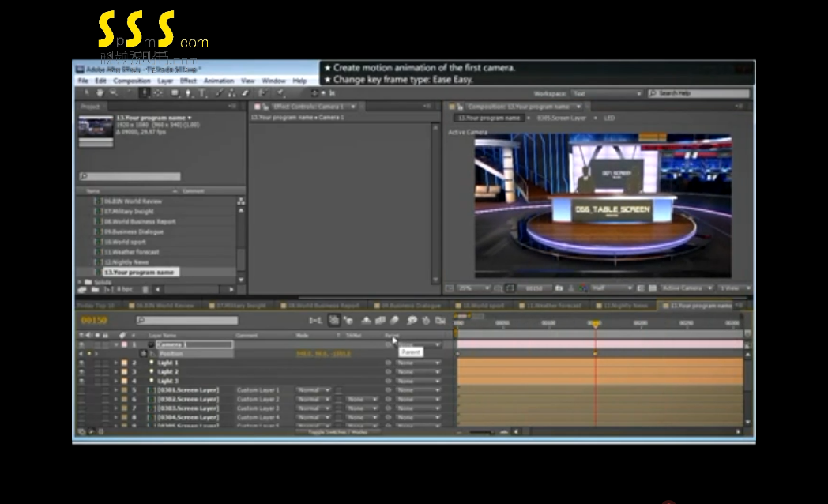Screen dimensions: 828x504
Task: Select the Roto Brush tool
Action: point(262,93)
